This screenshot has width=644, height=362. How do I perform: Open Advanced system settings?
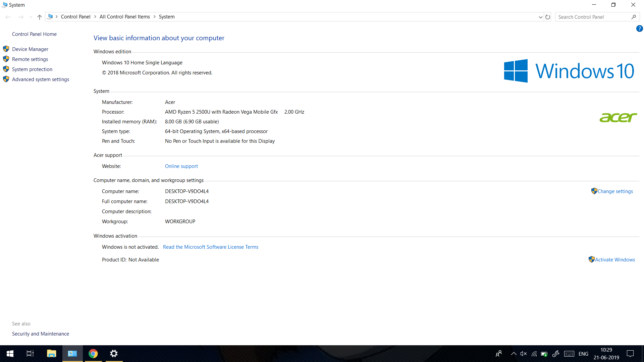pos(41,79)
